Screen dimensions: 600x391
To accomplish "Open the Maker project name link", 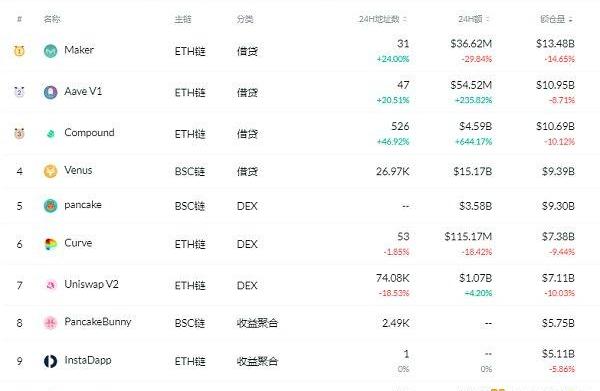I will coord(79,50).
